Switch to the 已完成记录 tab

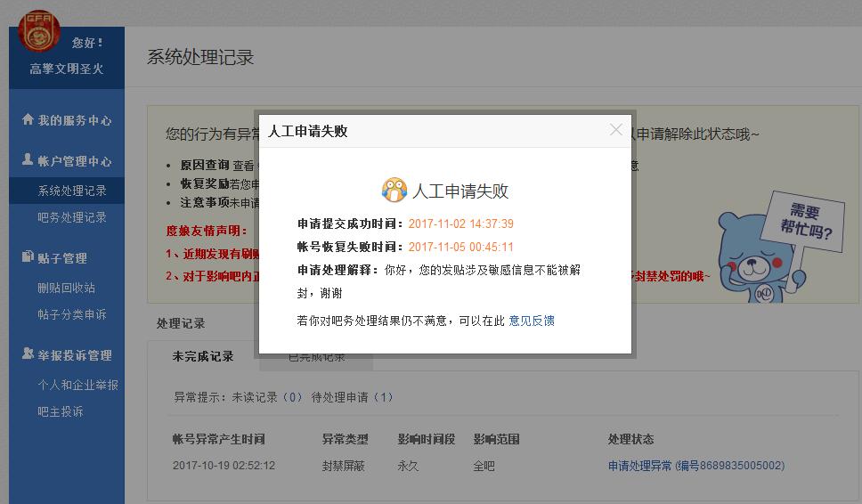(316, 358)
